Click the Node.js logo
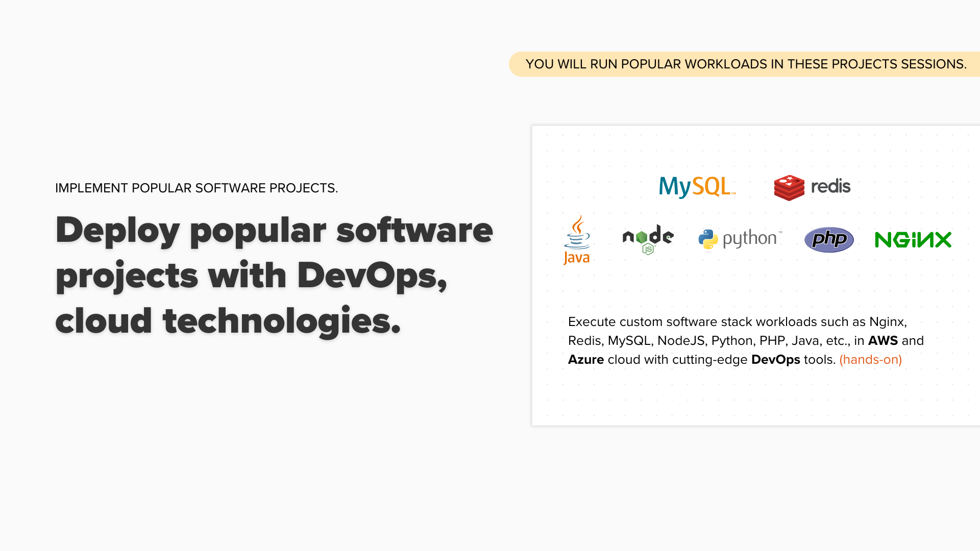This screenshot has height=551, width=980. [648, 240]
